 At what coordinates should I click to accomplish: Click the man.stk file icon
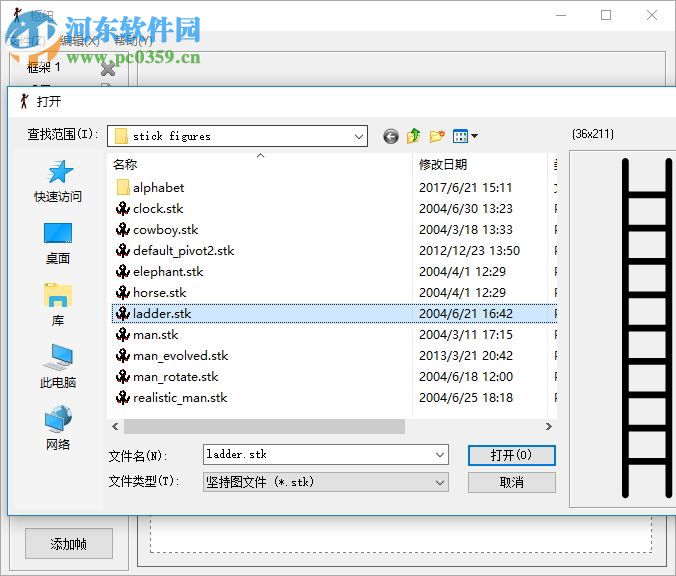coord(123,335)
